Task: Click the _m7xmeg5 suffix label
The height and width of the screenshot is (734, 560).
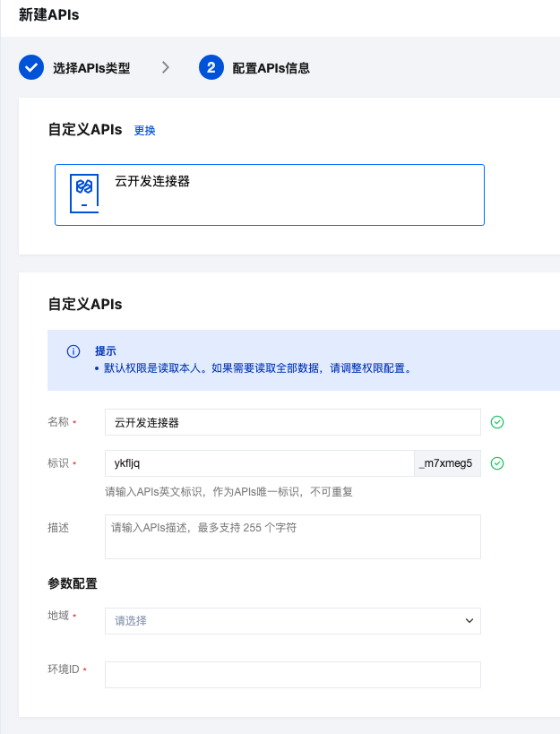Action: (x=448, y=463)
